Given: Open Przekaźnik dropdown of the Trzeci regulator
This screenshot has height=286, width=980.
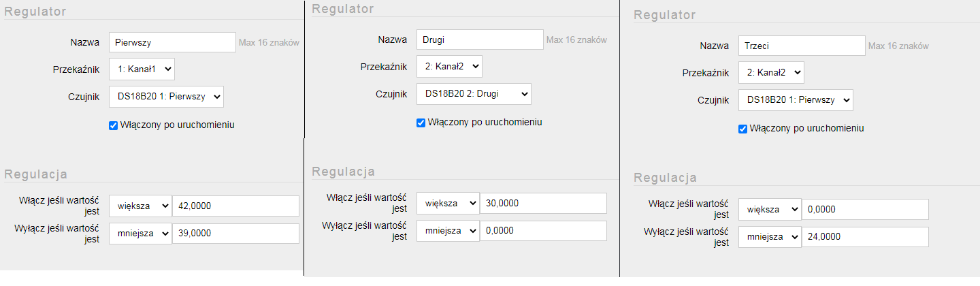Looking at the screenshot, I should [771, 73].
